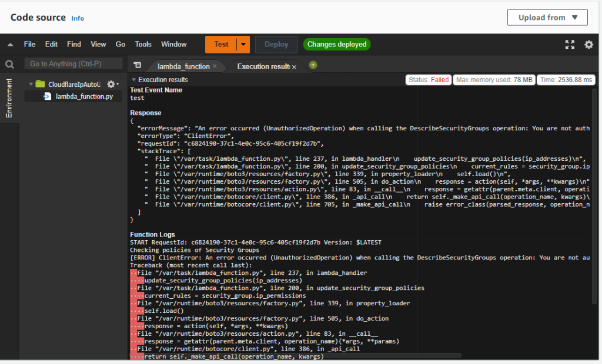Collapse the CloudflareIpAutoU folder tree

click(31, 85)
